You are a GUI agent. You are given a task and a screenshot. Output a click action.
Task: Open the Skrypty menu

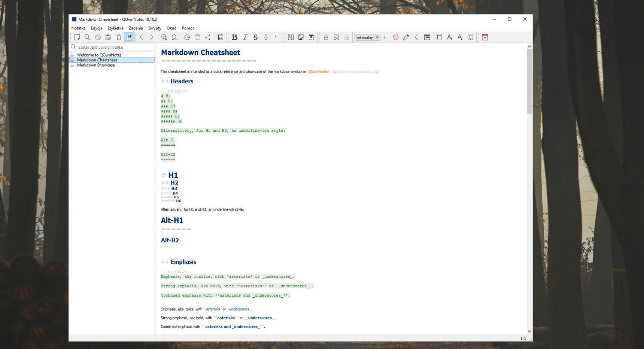pos(155,28)
